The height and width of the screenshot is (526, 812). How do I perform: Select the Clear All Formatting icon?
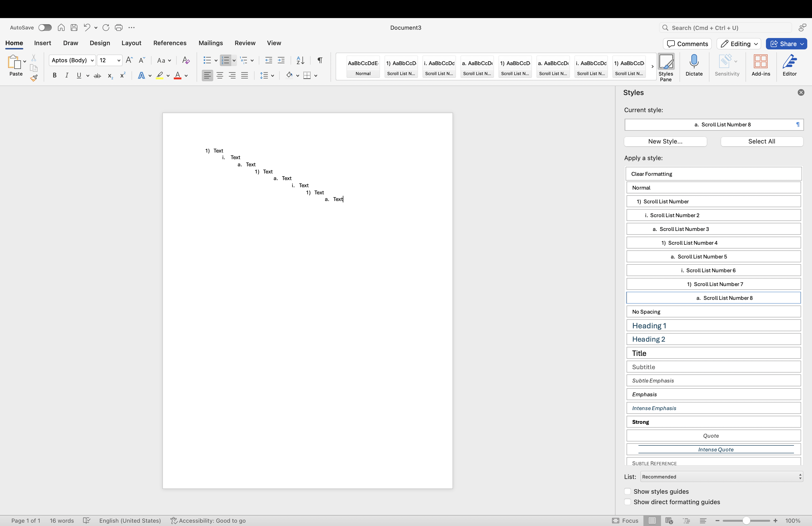click(x=186, y=60)
